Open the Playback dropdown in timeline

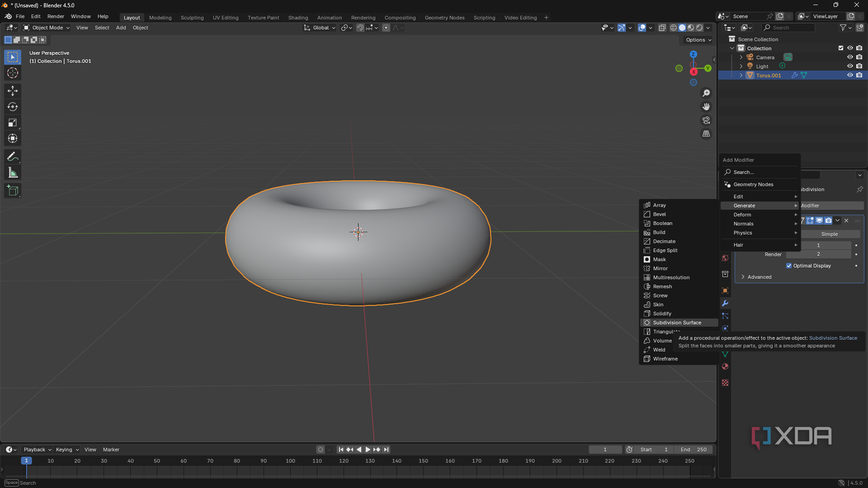click(x=37, y=449)
